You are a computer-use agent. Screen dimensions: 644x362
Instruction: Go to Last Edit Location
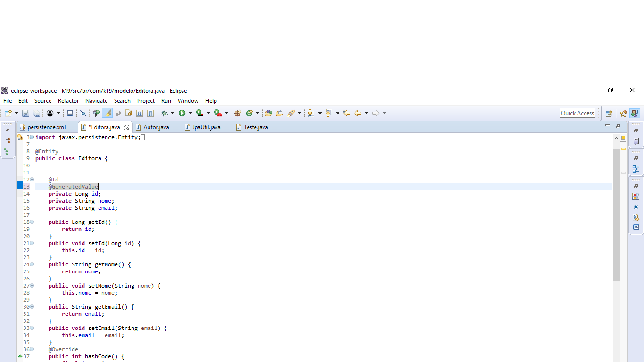[347, 113]
